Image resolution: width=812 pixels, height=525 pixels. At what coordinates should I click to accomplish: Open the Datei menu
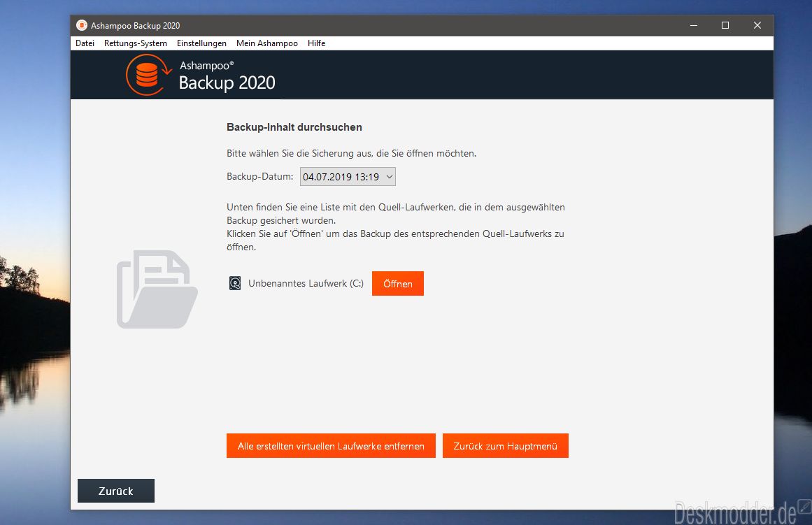click(x=85, y=43)
